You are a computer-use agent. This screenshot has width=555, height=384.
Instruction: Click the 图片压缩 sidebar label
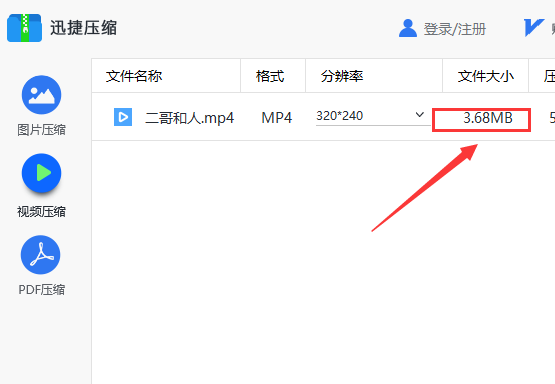pyautogui.click(x=41, y=130)
